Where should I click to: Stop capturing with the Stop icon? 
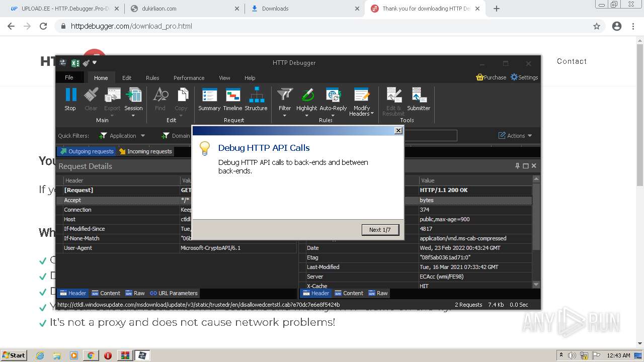[x=70, y=99]
